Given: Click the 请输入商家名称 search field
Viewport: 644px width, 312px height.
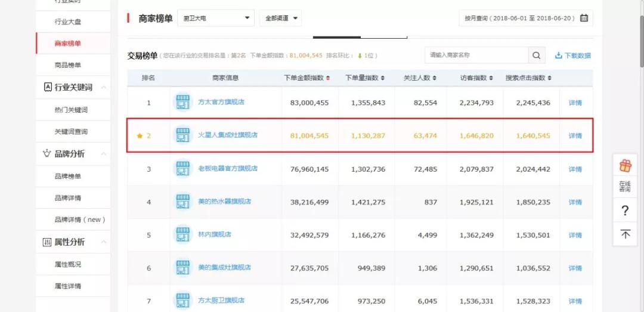Looking at the screenshot, I should tap(476, 55).
